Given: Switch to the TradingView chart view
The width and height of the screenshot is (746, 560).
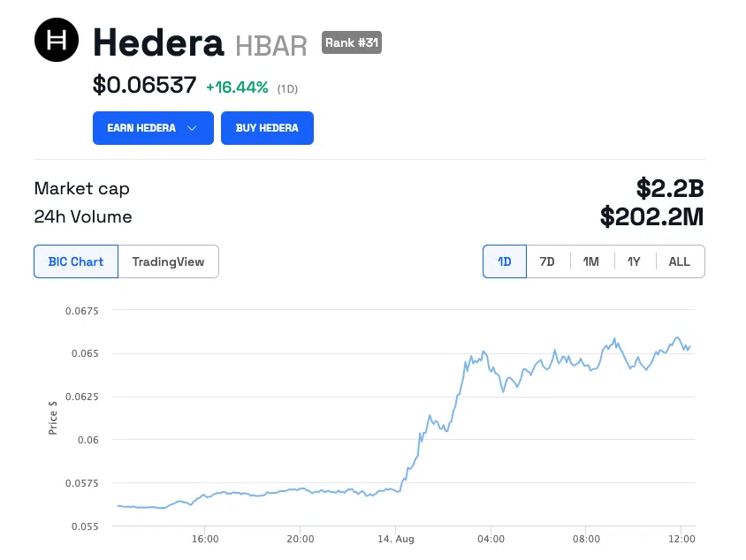Looking at the screenshot, I should pos(168,261).
